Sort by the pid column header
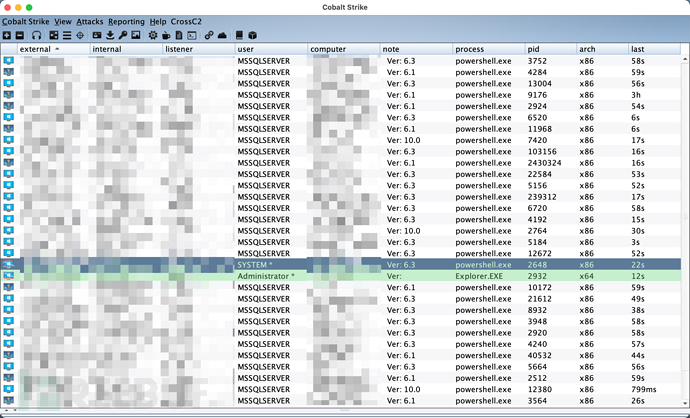 click(551, 49)
